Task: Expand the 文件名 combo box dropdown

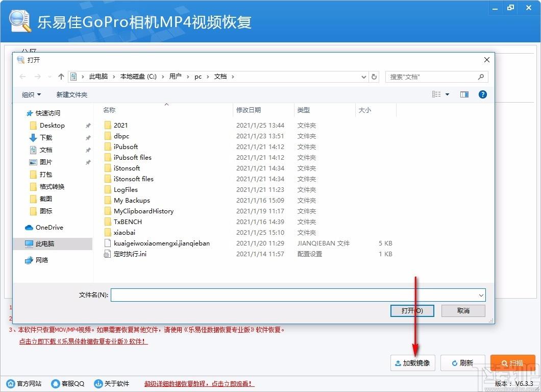Action: click(x=481, y=295)
